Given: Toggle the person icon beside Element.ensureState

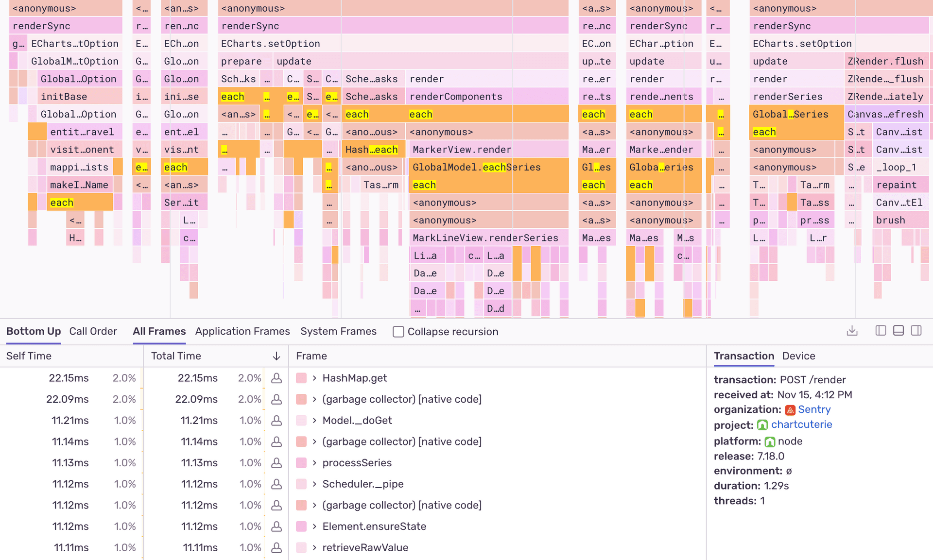Looking at the screenshot, I should 276,526.
